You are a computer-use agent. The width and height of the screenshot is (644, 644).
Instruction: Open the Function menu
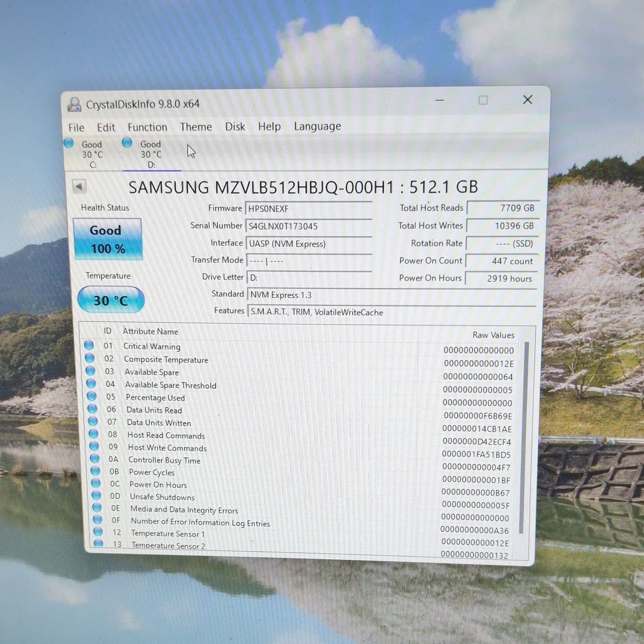pyautogui.click(x=148, y=127)
